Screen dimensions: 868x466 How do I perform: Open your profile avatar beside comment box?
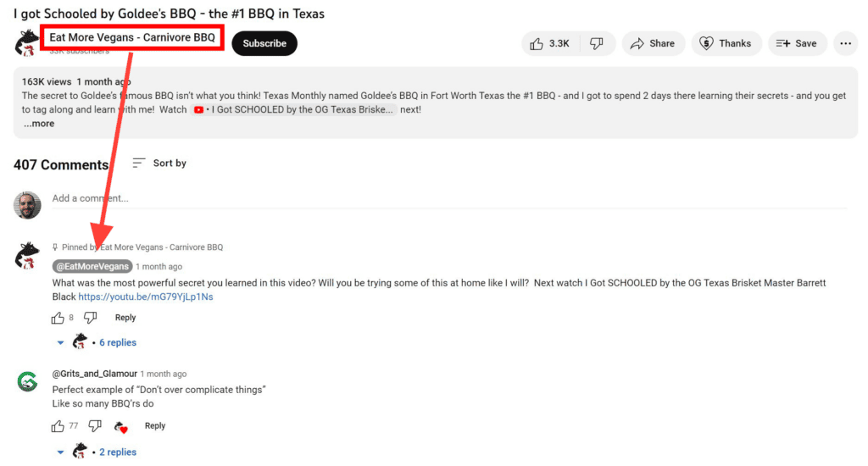[x=27, y=205]
